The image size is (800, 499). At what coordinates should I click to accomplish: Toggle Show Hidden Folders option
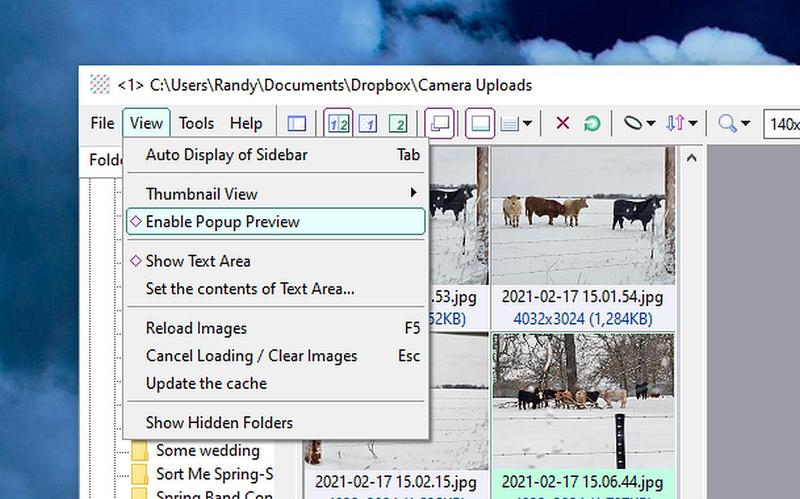276,422
